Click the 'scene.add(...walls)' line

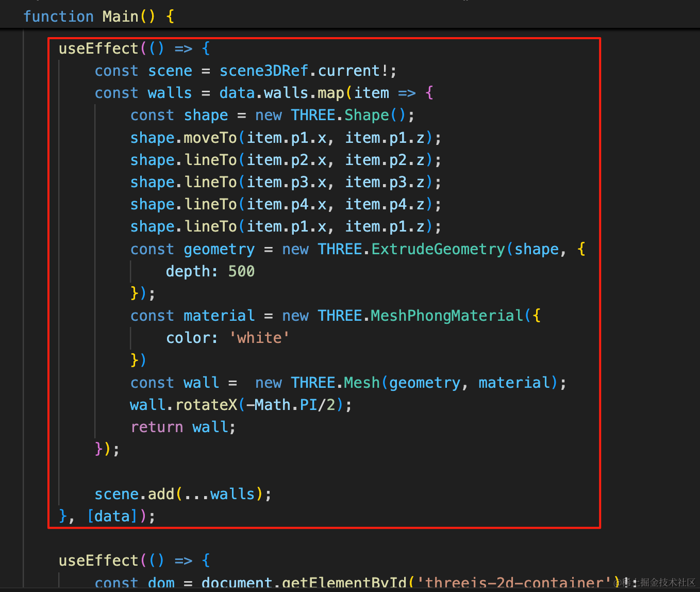183,494
